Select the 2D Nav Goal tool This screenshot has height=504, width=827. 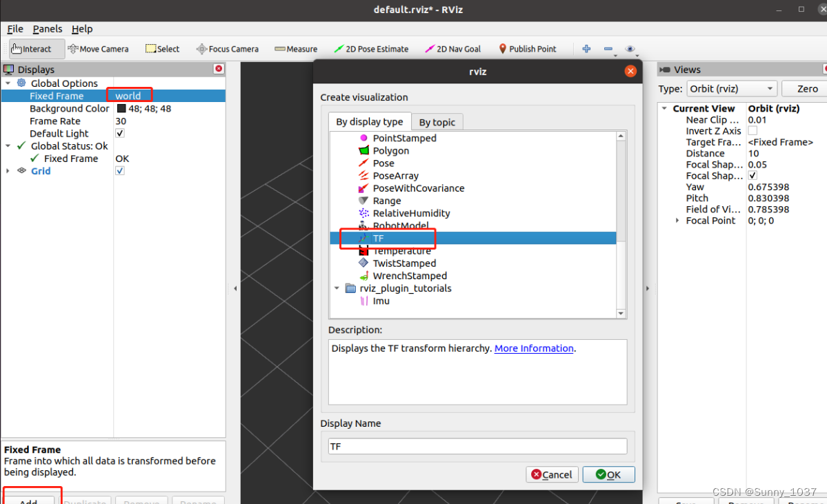[453, 48]
